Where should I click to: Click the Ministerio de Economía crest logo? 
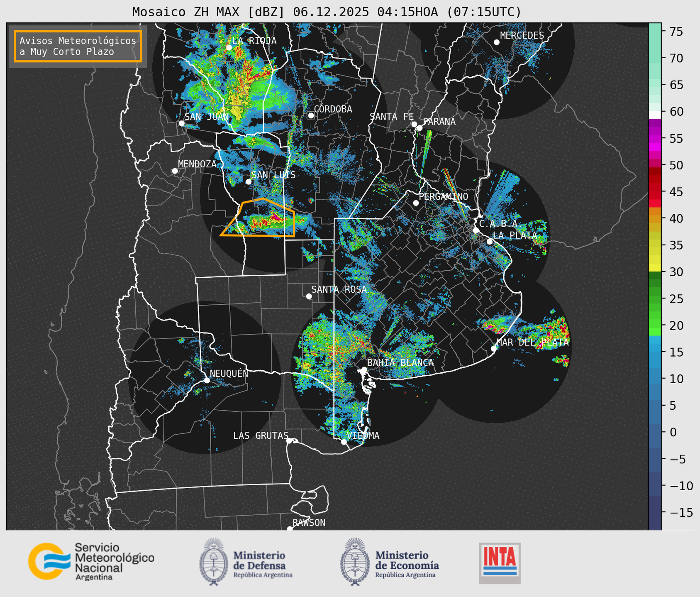(355, 562)
